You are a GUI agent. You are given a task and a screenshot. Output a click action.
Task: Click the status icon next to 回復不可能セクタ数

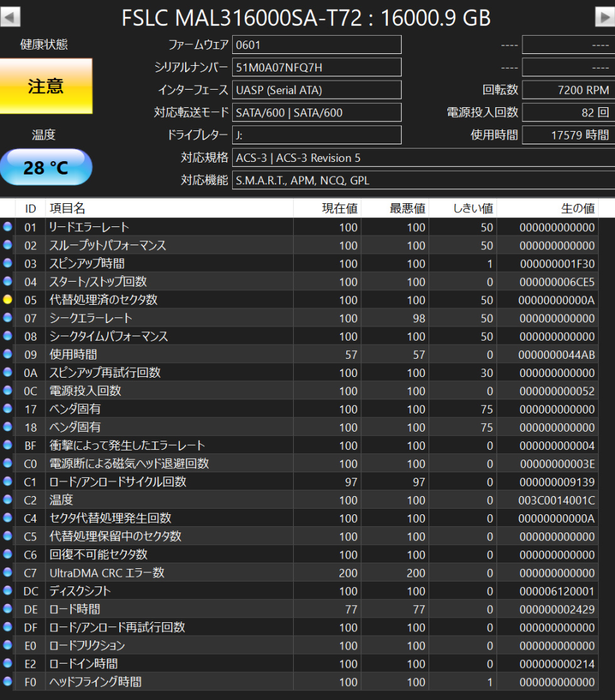tap(8, 554)
